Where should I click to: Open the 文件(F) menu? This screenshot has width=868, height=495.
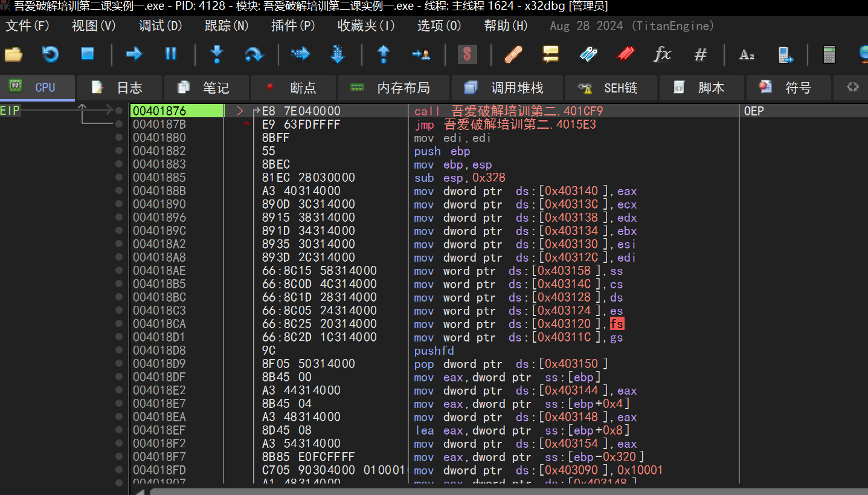coord(28,26)
